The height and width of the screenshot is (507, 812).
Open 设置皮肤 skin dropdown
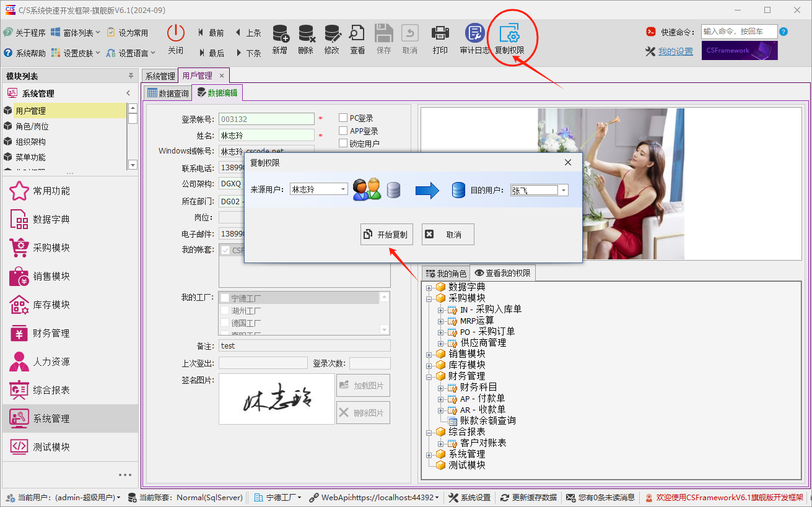coord(76,53)
